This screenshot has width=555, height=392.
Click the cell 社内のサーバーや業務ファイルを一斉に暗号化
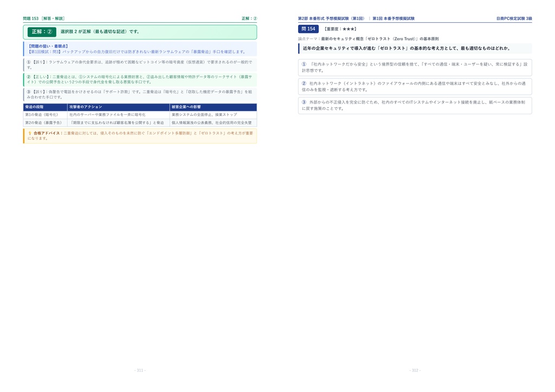[x=119, y=115]
